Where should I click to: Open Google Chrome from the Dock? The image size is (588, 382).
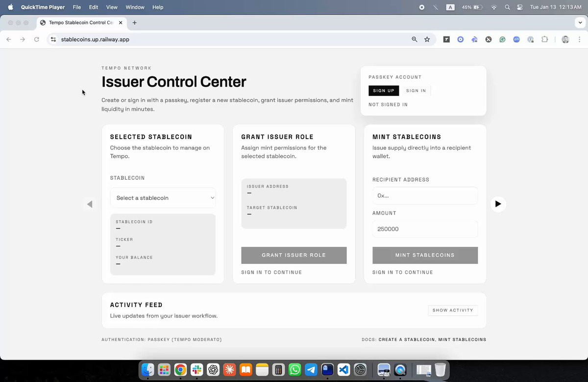coord(180,370)
